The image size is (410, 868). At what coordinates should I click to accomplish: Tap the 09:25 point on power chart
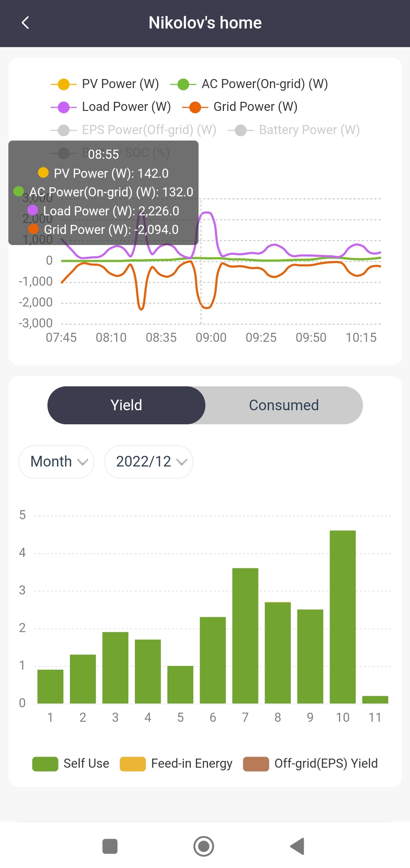coord(261,261)
